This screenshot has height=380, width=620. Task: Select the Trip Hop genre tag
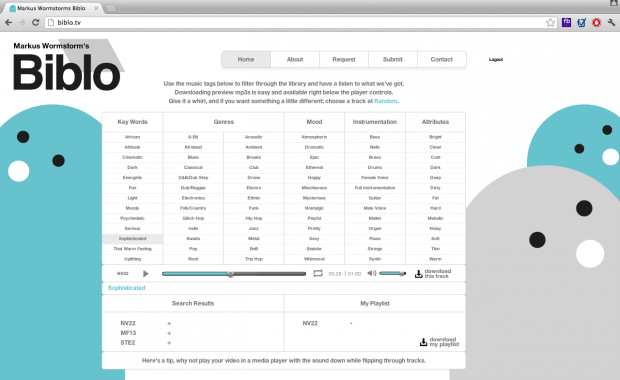pyautogui.click(x=254, y=259)
